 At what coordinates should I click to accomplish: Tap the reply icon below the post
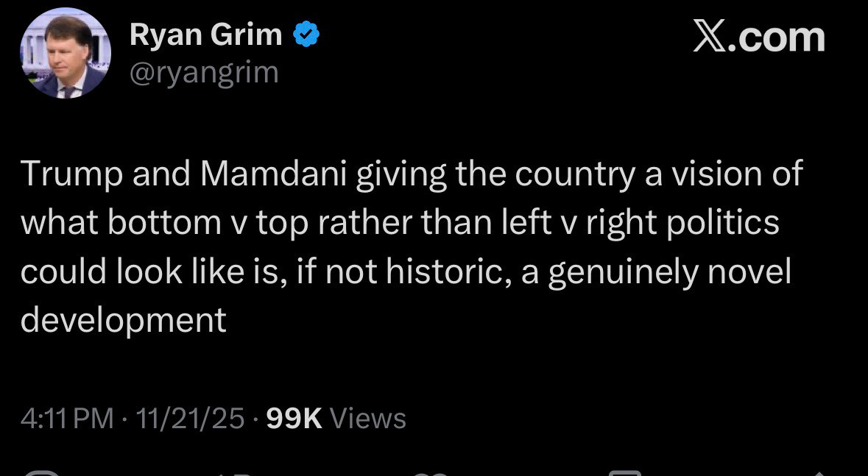(x=40, y=472)
